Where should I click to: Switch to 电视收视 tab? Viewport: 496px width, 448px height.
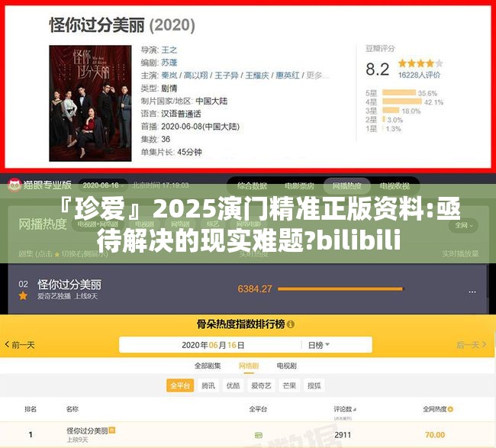(x=395, y=185)
